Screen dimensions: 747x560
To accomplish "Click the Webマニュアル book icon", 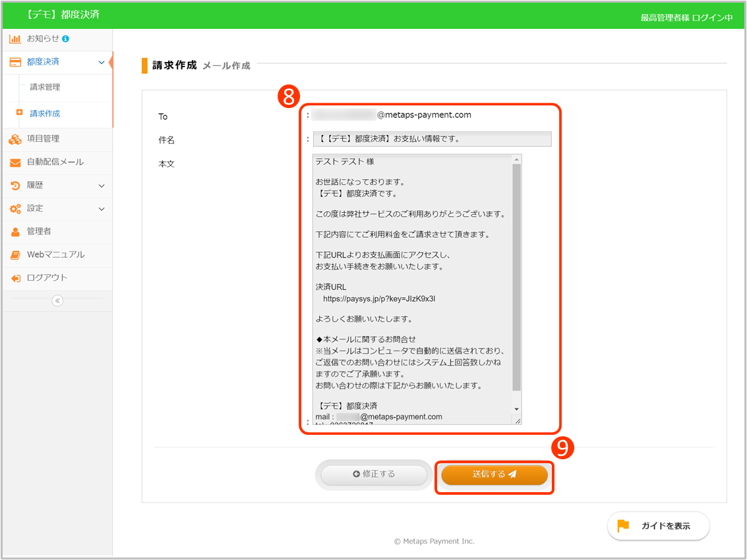I will click(15, 255).
